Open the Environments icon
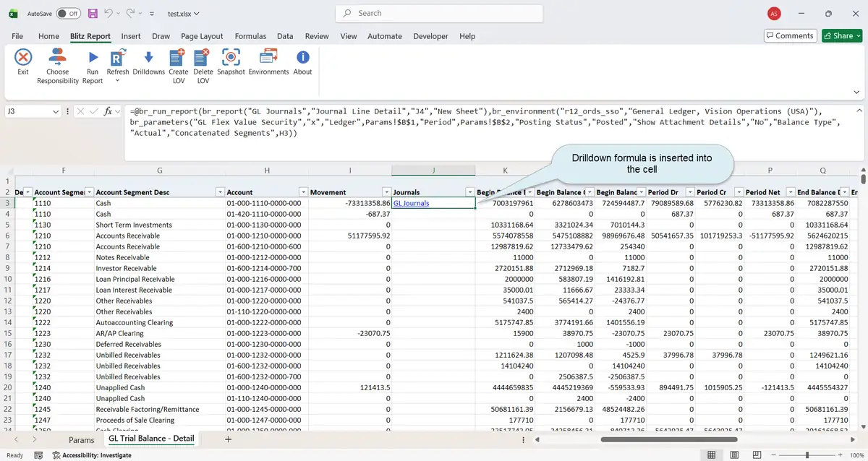The image size is (868, 461). [x=268, y=57]
